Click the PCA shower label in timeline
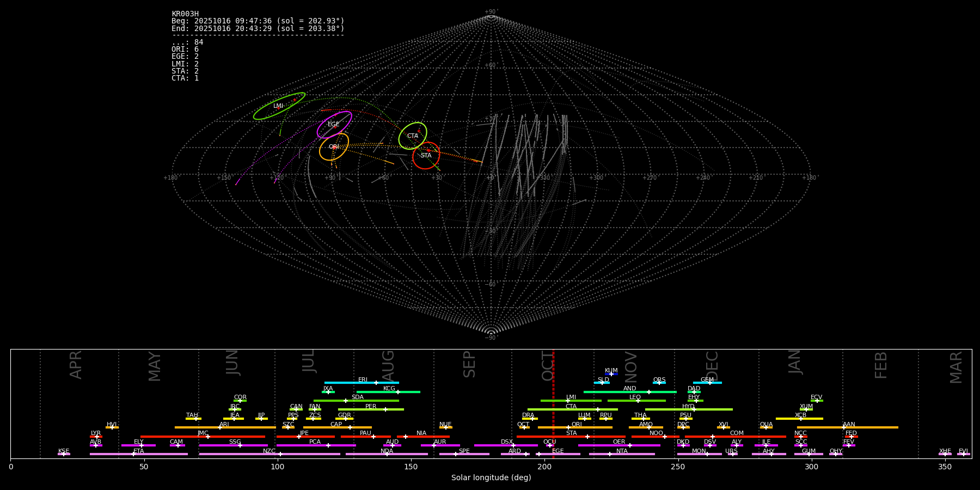 click(315, 442)
